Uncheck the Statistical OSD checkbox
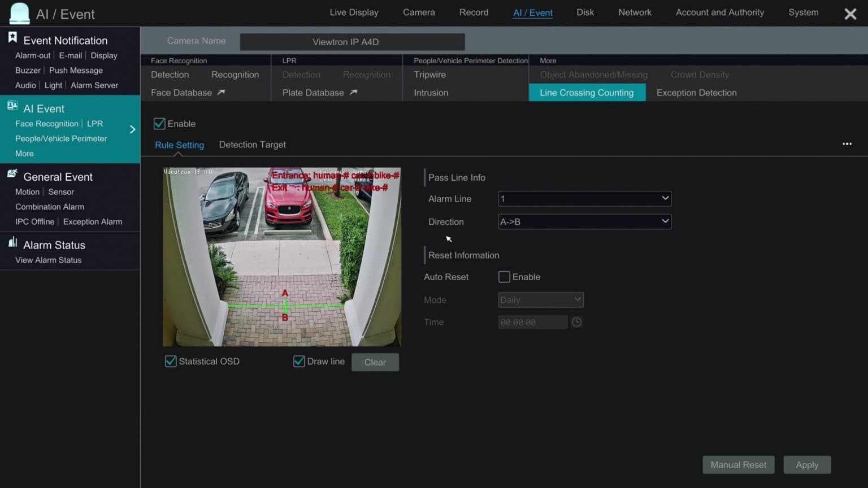Screen dimensions: 868x488 171,361
